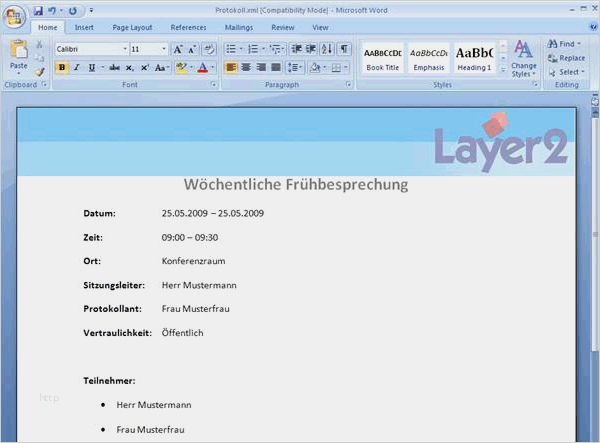600x443 pixels.
Task: Apply red font color
Action: (x=203, y=68)
